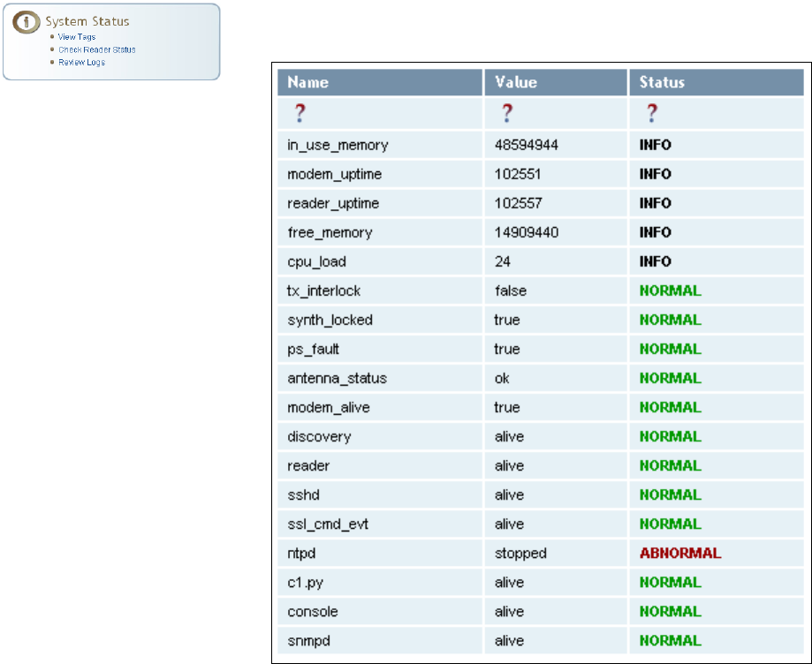
Task: Select the discovery name cell
Action: coord(380,436)
